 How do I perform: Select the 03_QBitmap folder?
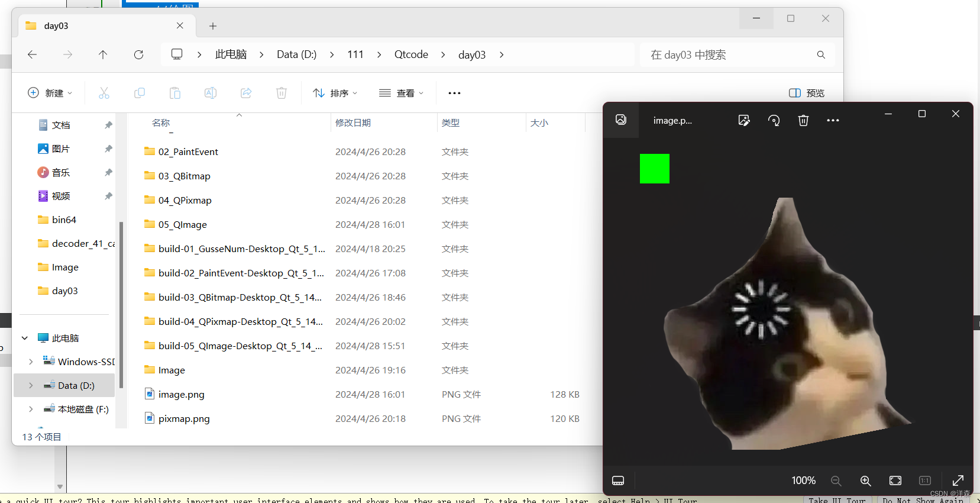click(177, 176)
